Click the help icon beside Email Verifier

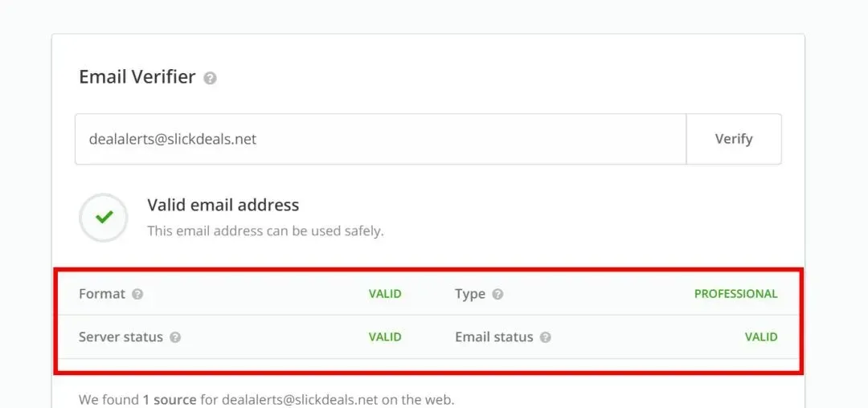coord(210,78)
